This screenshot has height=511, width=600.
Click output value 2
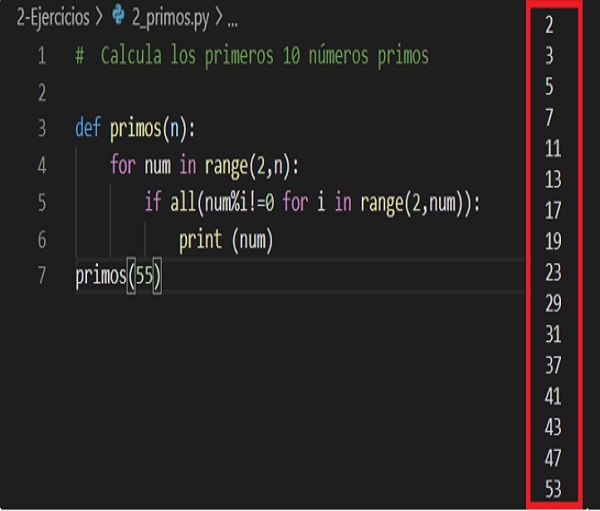(549, 25)
